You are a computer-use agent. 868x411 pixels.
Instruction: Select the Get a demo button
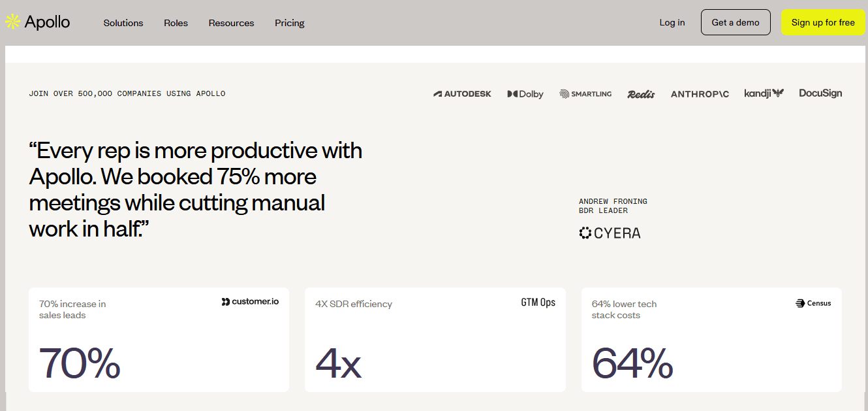point(736,22)
